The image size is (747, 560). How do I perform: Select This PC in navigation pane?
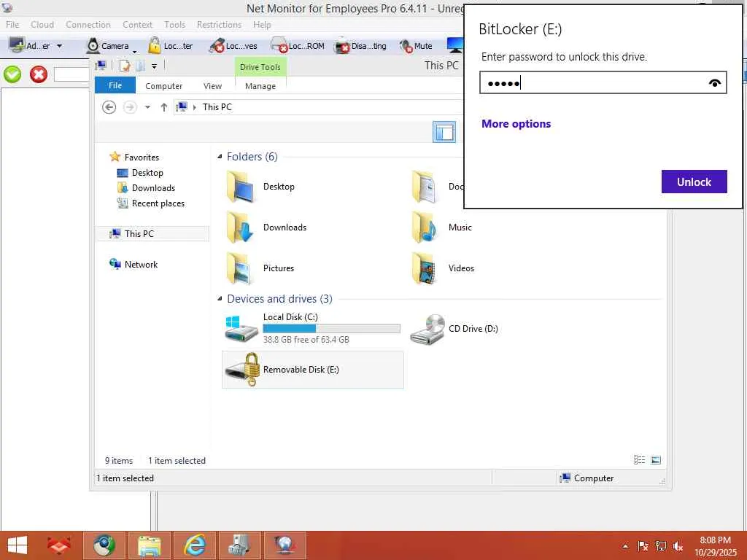[x=153, y=234]
